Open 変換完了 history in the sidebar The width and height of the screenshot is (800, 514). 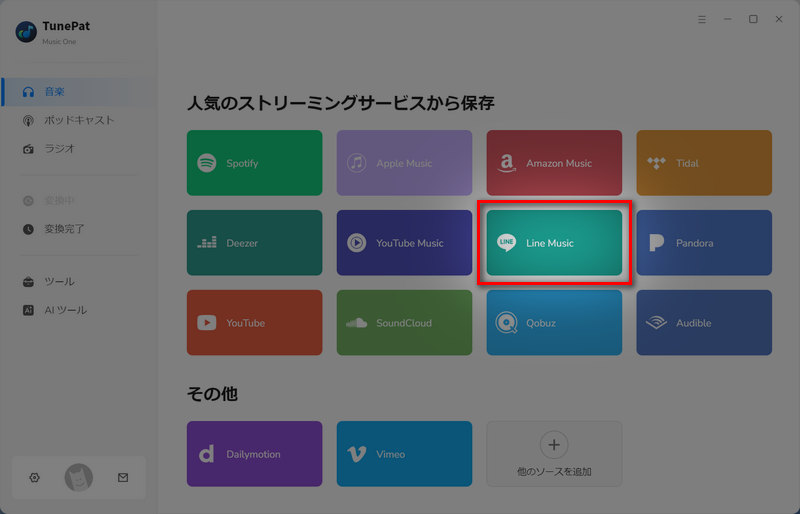point(79,229)
